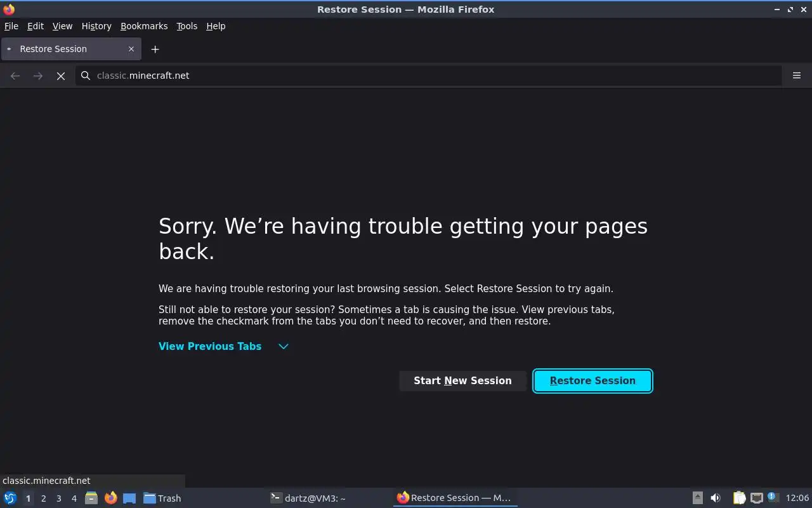
Task: Launch the file manager from the taskbar
Action: (91, 498)
